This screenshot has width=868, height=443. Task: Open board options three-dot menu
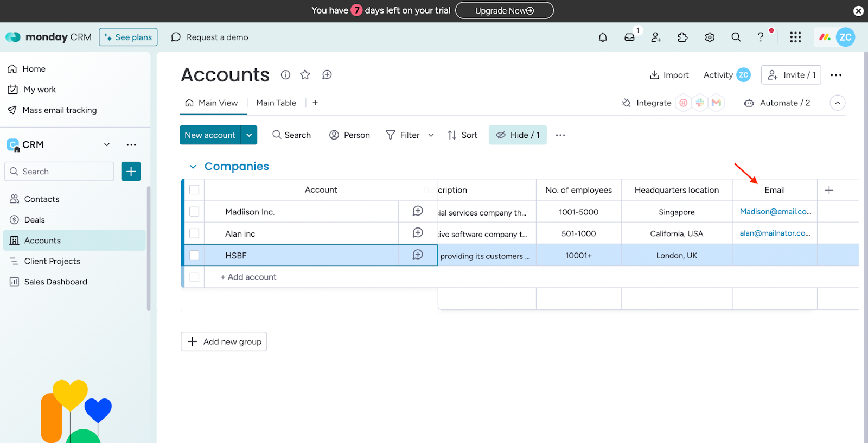(x=836, y=75)
